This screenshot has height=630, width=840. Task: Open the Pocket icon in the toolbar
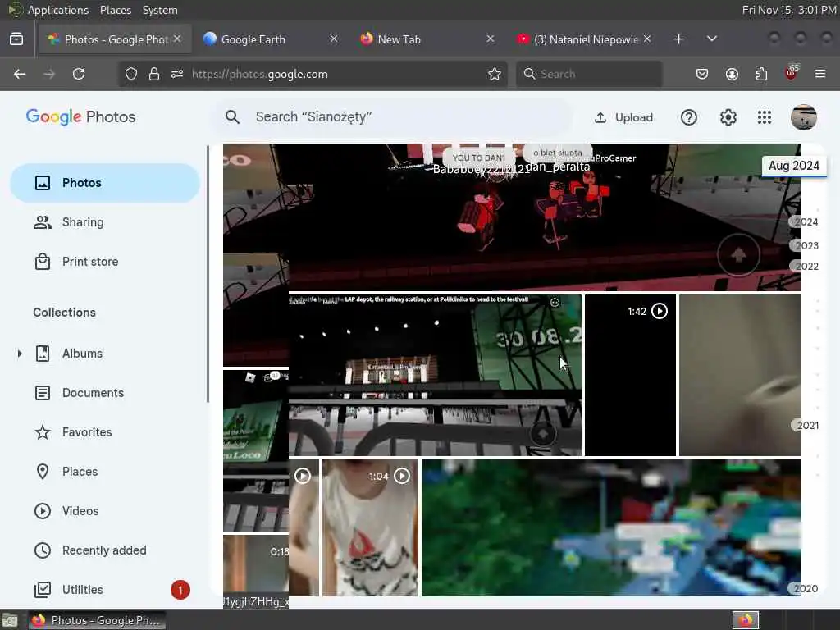(x=702, y=74)
